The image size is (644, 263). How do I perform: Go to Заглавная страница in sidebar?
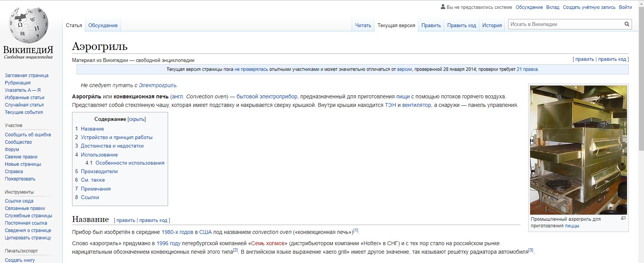pyautogui.click(x=27, y=76)
